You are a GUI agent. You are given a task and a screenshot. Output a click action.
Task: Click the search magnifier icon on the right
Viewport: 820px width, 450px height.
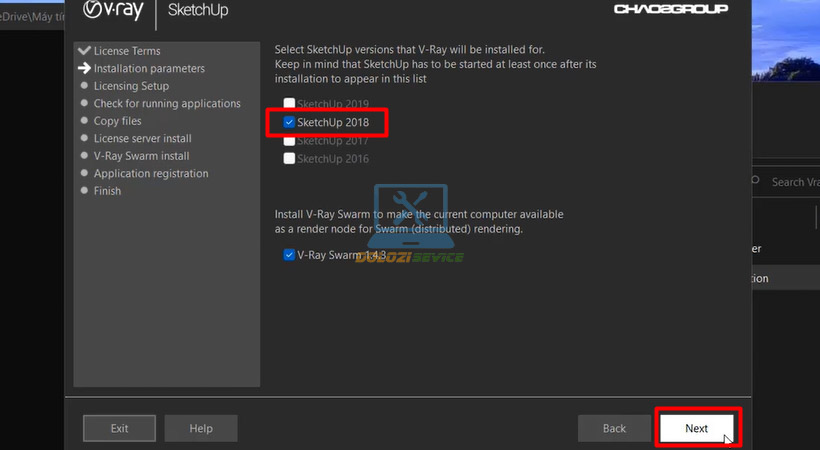[757, 182]
